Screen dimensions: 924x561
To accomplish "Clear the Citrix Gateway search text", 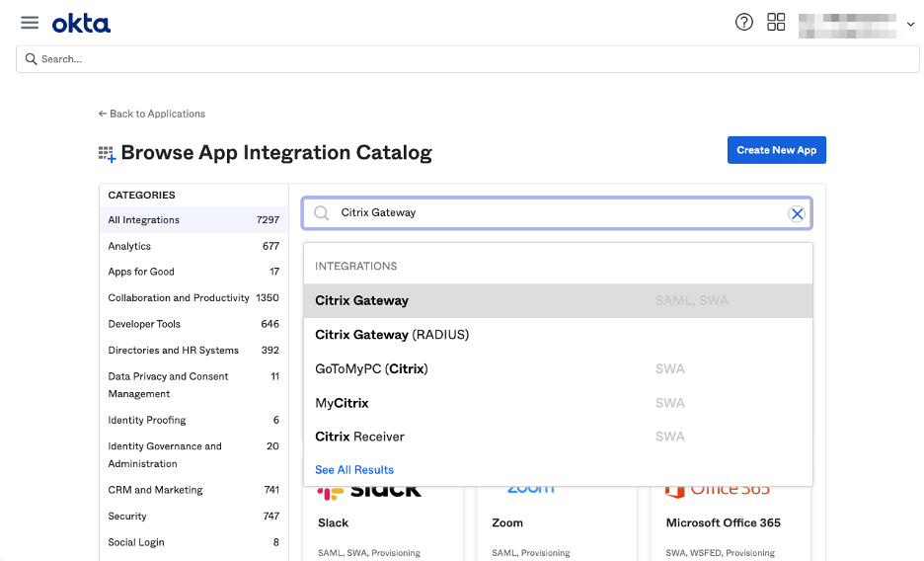I will coord(797,213).
